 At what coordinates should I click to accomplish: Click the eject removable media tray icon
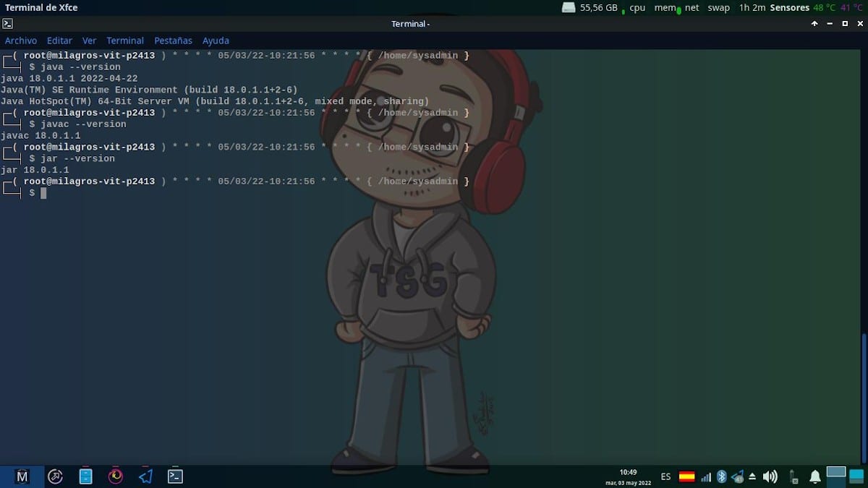pos(752,477)
